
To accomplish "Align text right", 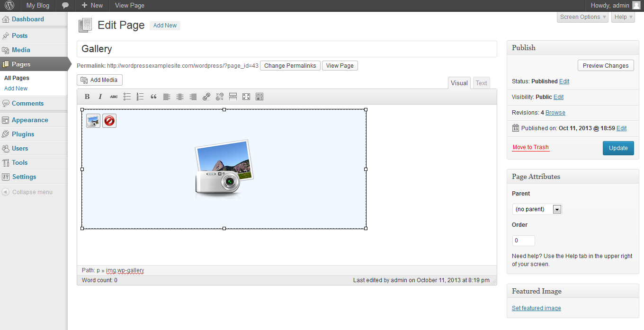I will coord(193,97).
